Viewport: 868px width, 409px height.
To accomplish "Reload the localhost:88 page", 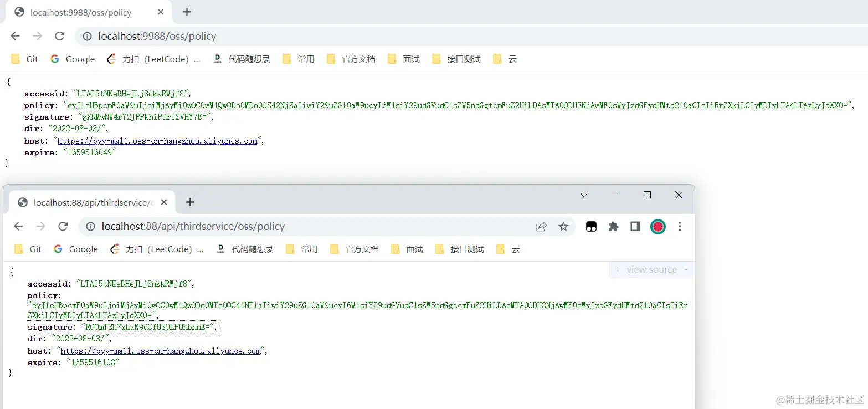I will [63, 226].
